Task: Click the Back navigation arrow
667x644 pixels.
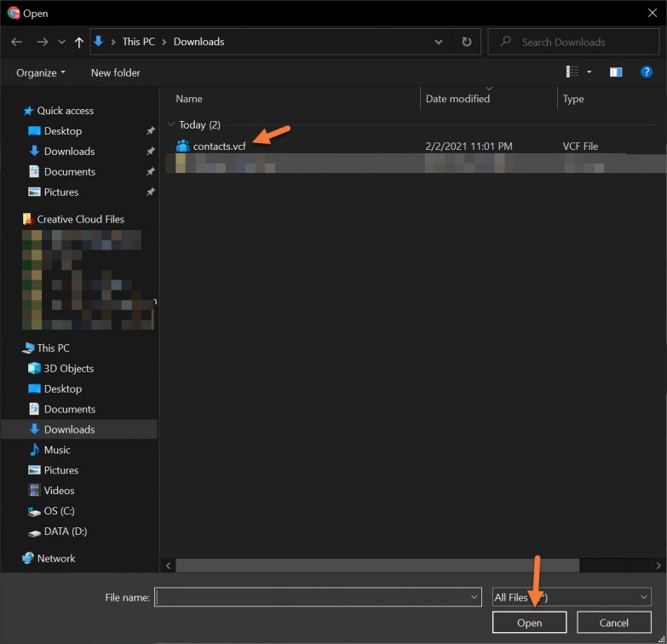Action: (x=16, y=42)
